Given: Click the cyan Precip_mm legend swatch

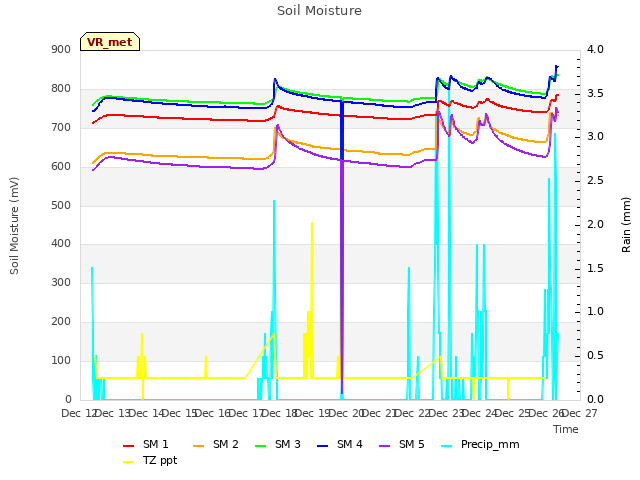Looking at the screenshot, I should pos(447,446).
